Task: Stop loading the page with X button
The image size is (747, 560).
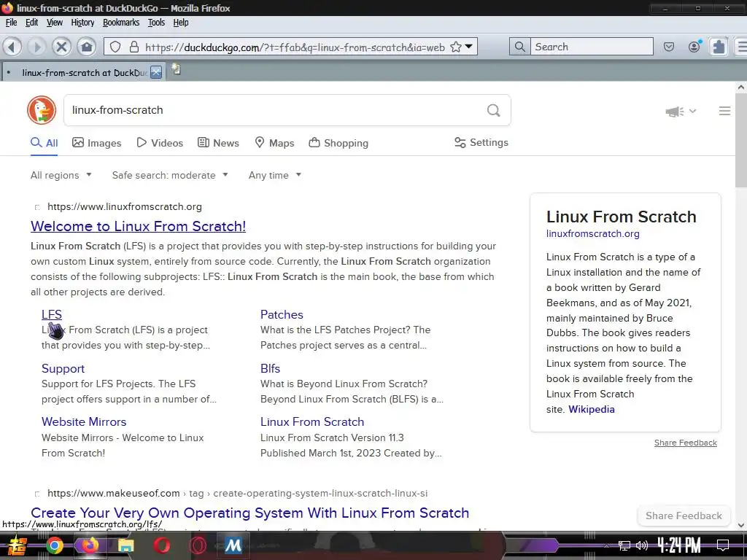Action: click(61, 47)
